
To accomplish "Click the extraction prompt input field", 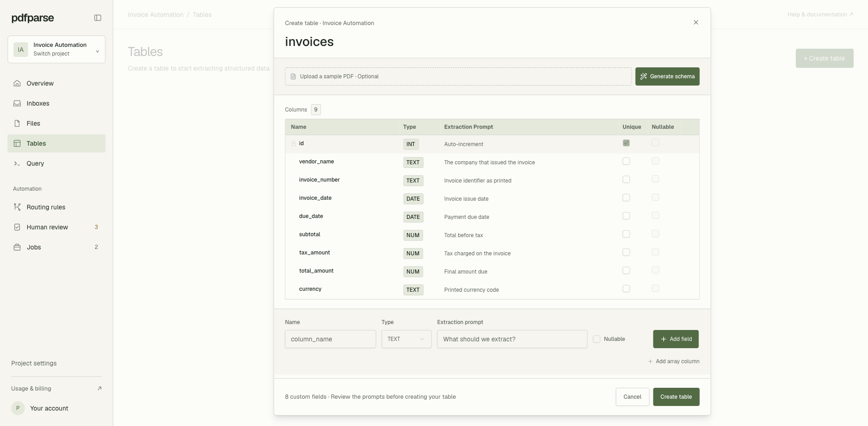I will click(x=512, y=339).
